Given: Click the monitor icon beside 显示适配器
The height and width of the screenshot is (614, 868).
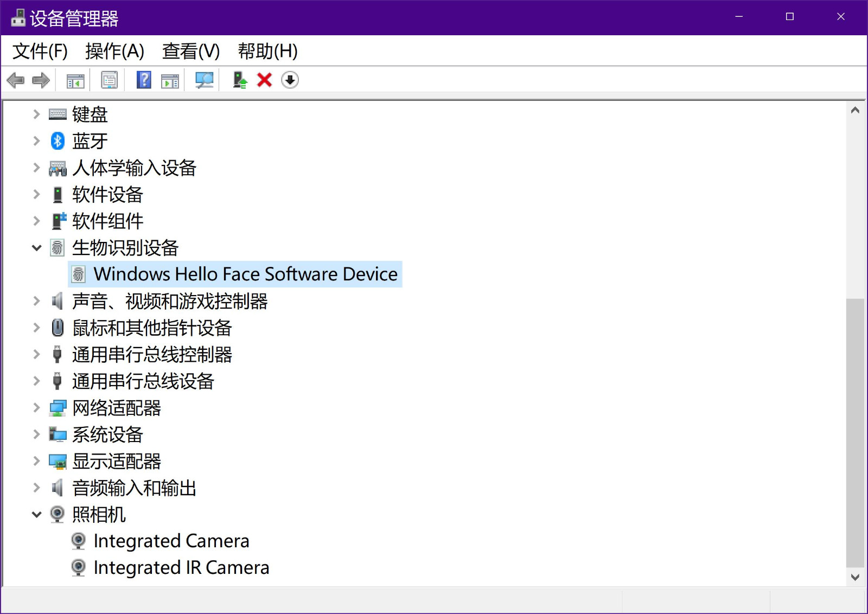Looking at the screenshot, I should [x=58, y=461].
